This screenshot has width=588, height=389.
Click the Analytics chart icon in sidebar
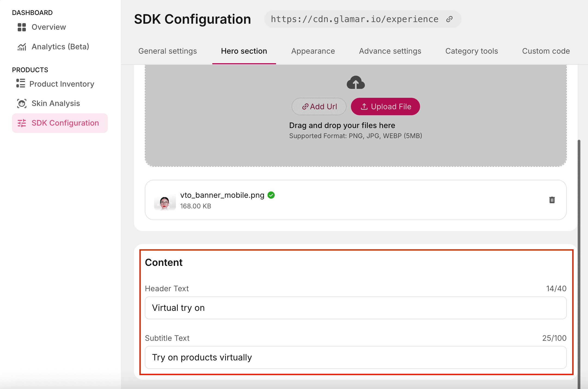coord(22,47)
